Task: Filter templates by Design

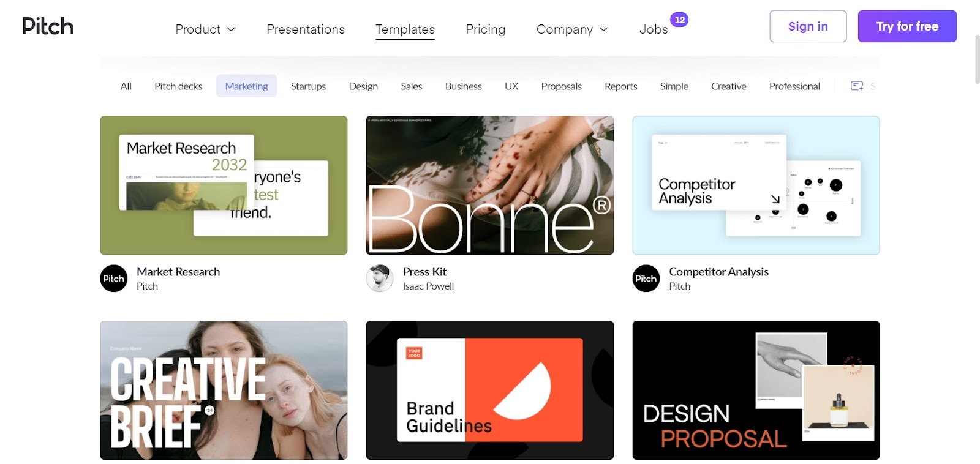Action: click(363, 86)
